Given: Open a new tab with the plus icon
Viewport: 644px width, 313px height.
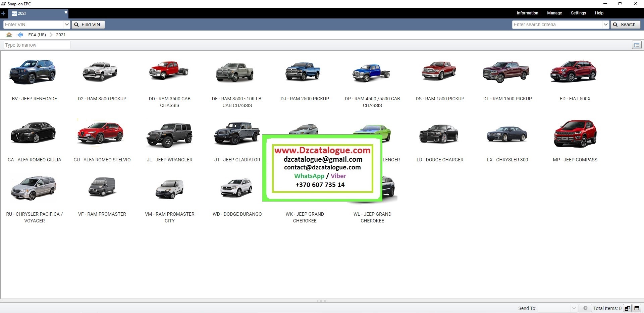Looking at the screenshot, I should click(x=3, y=13).
